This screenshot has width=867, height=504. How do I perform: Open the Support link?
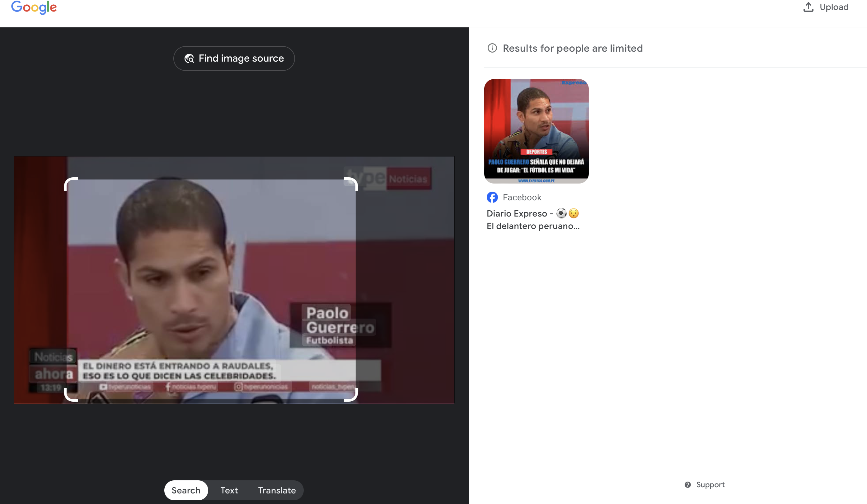710,484
